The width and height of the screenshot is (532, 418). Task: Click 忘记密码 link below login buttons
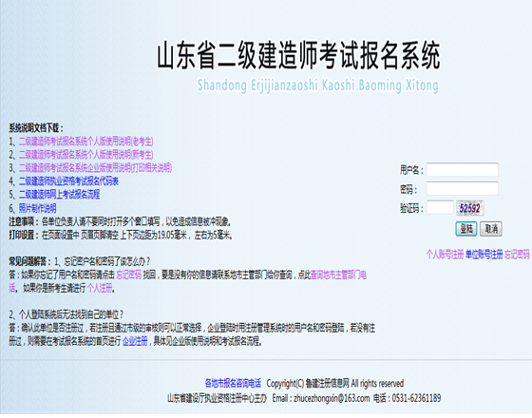pos(517,255)
